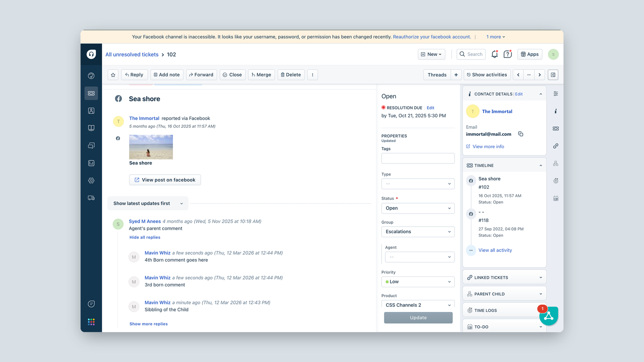Star this ticket with the star icon
The image size is (644, 362).
coord(113,75)
